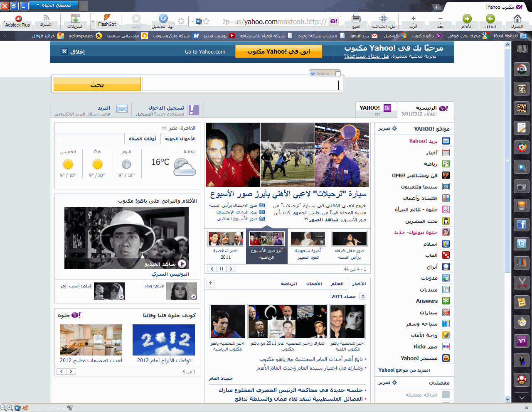The height and width of the screenshot is (412, 532).
Task: Open the 2012 horoscope thumbnail
Action: point(164,340)
